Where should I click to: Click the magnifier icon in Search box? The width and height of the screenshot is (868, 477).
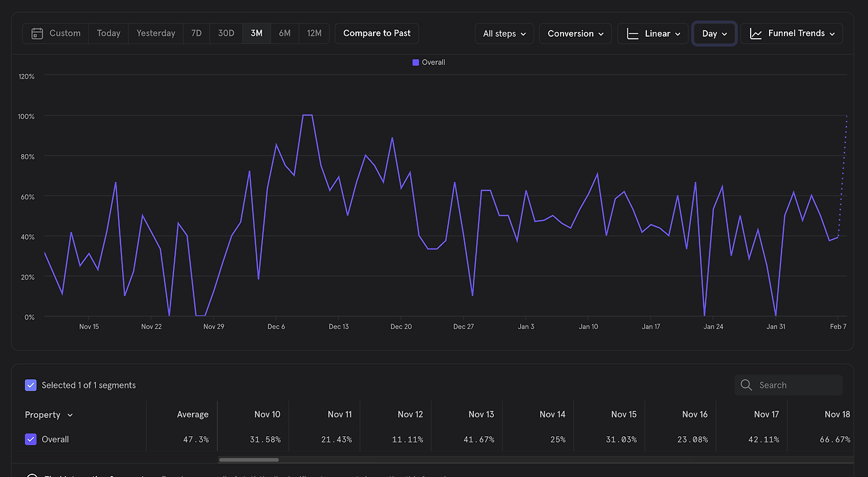[747, 385]
